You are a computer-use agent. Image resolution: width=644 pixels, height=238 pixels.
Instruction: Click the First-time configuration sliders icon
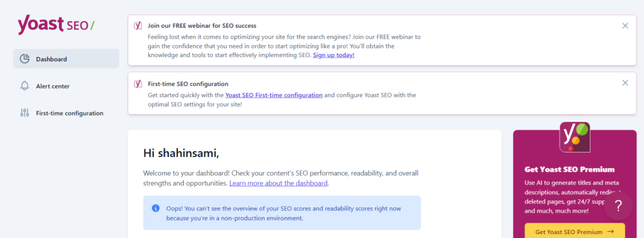pyautogui.click(x=25, y=113)
